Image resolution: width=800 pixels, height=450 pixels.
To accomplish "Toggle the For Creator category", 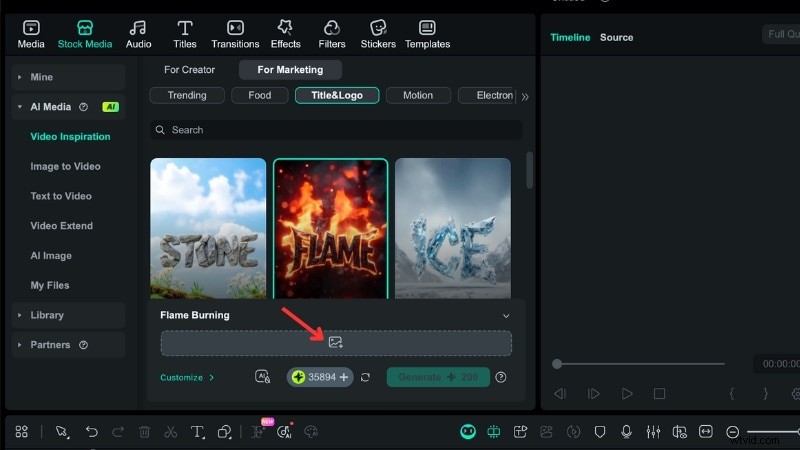I will tap(189, 70).
